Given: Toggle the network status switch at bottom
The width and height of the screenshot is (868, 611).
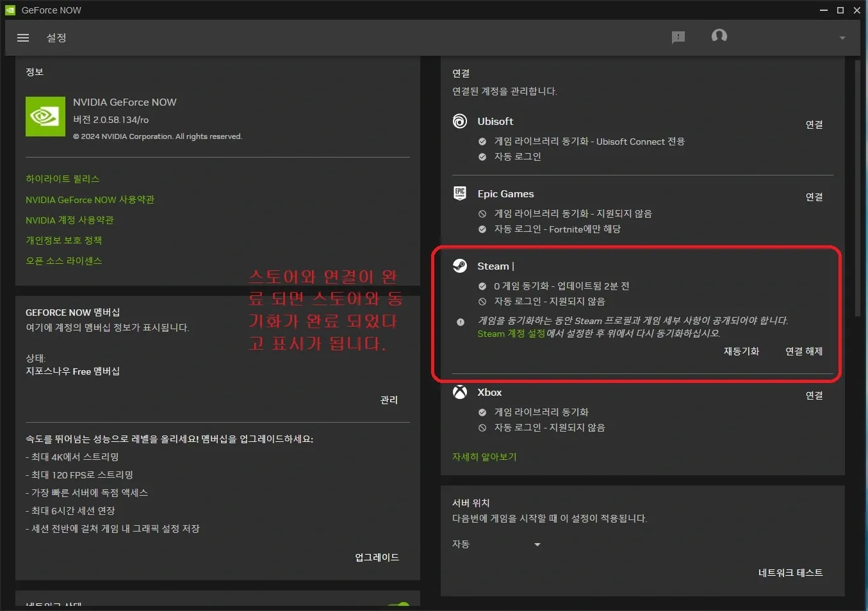Looking at the screenshot, I should click(x=398, y=605).
